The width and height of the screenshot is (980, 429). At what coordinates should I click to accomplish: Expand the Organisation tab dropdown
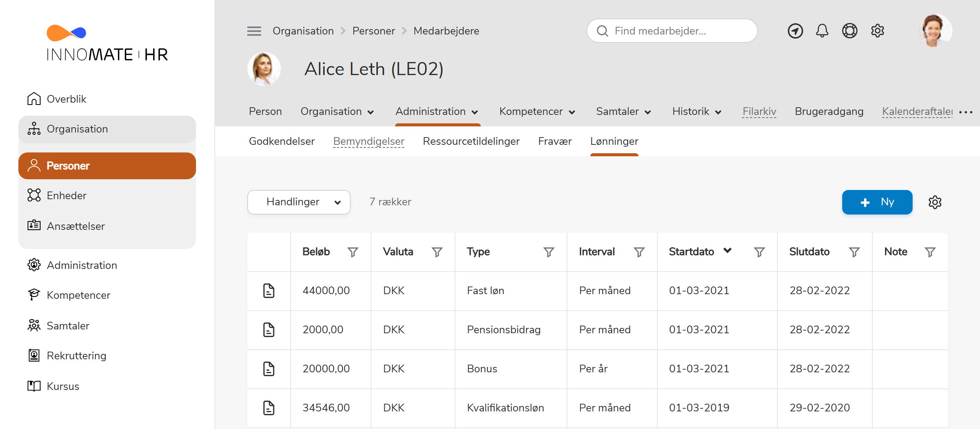(371, 112)
